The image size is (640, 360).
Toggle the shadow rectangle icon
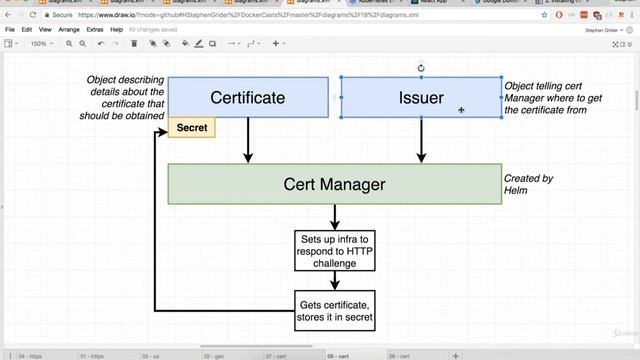click(x=212, y=43)
